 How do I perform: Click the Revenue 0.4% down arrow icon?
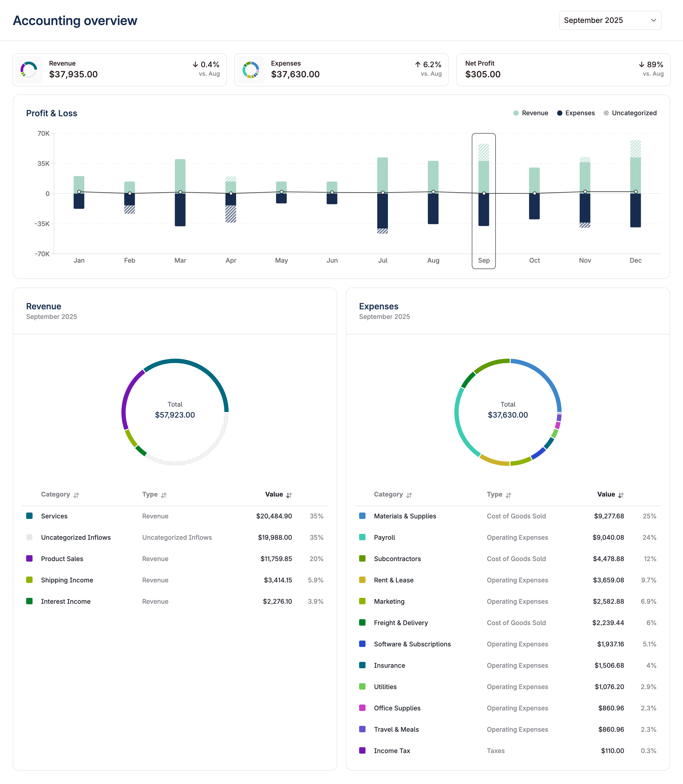point(195,65)
